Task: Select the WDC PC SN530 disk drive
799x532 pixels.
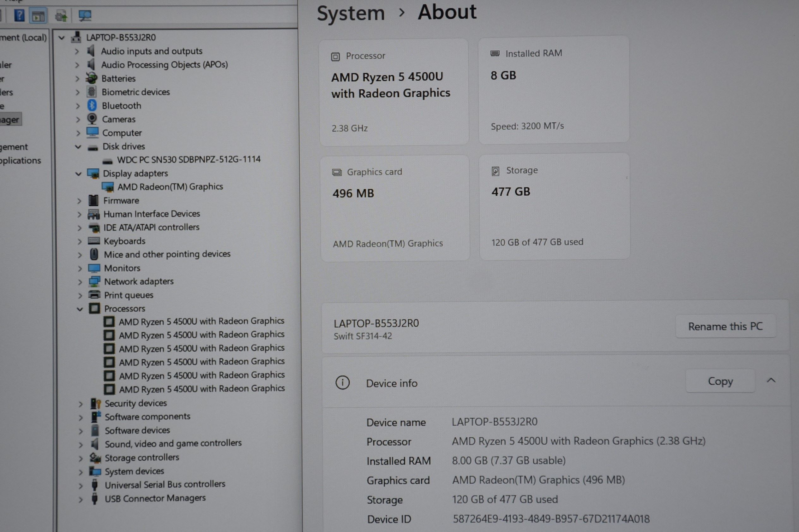Action: [189, 159]
